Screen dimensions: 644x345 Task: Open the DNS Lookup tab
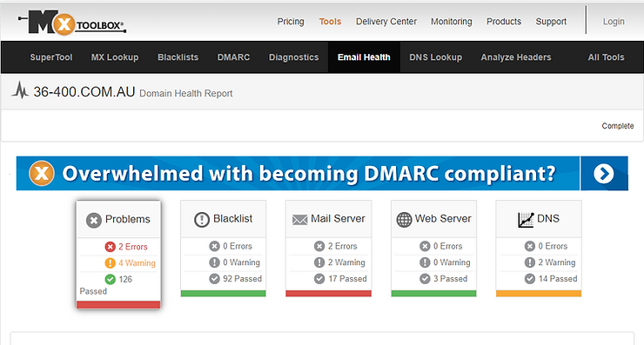[x=435, y=57]
